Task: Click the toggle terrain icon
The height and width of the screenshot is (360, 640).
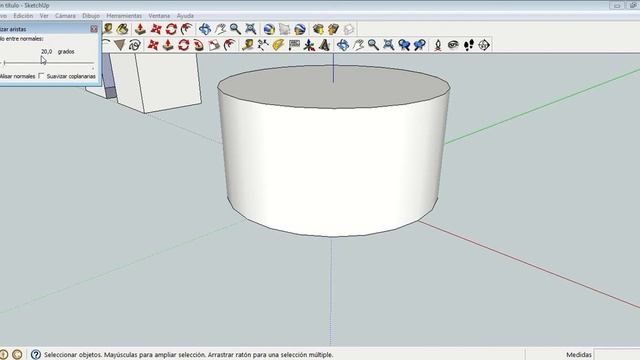Action: pos(284,29)
